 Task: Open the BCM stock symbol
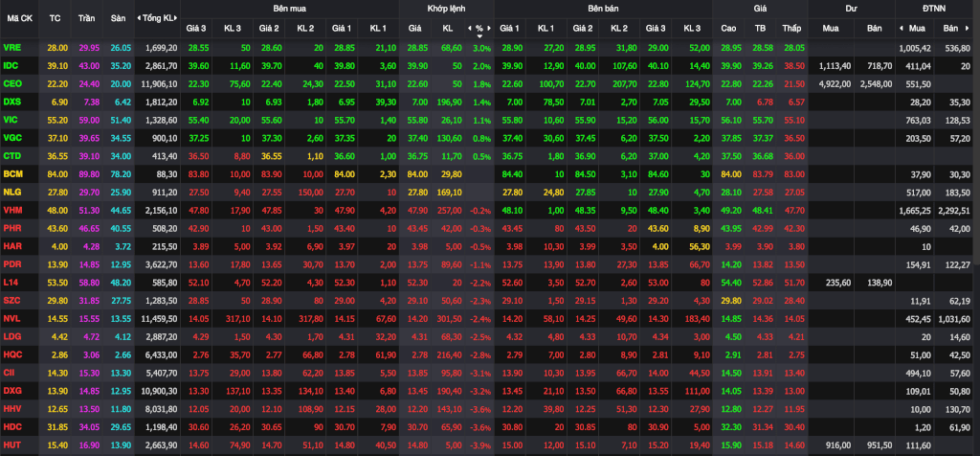[11, 173]
